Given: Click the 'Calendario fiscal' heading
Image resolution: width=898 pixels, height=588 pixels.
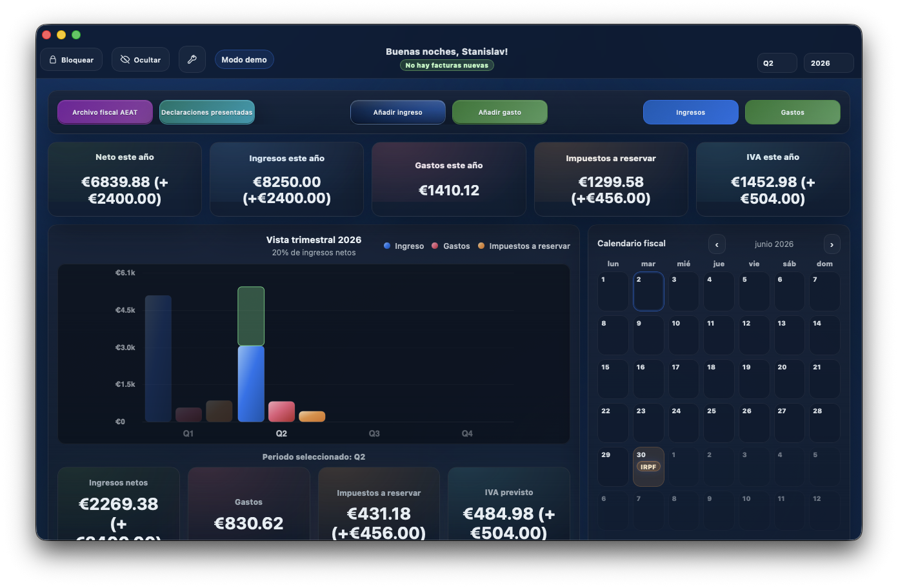Looking at the screenshot, I should [x=632, y=243].
